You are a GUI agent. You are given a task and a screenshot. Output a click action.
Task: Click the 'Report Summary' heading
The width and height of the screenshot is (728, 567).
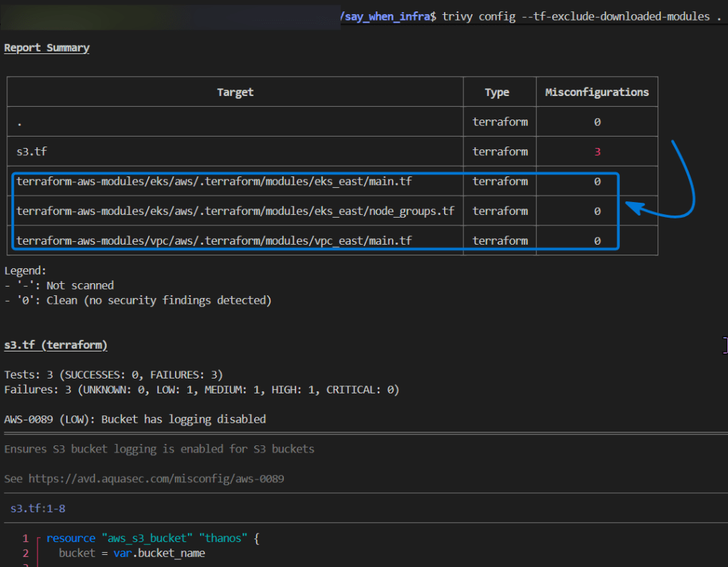coord(47,48)
